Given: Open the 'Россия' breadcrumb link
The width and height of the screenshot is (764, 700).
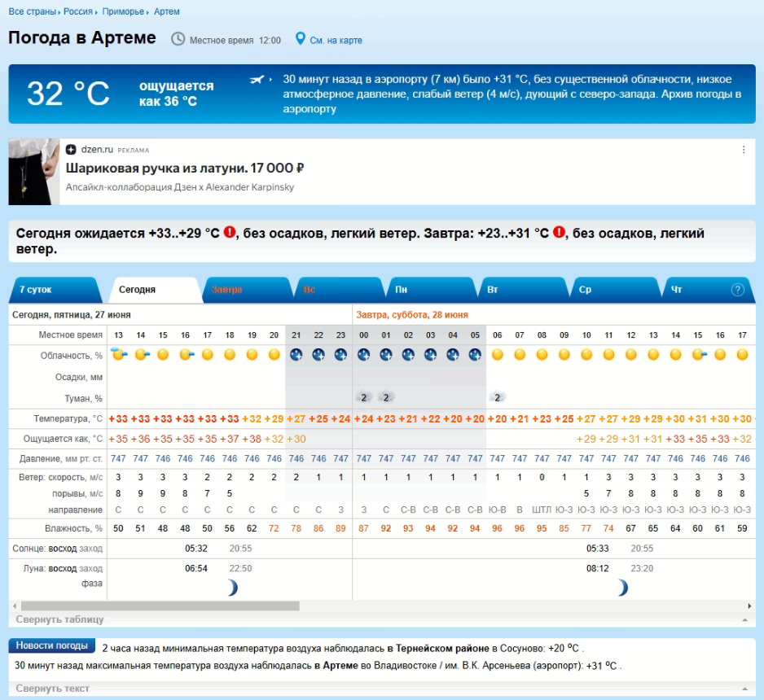Looking at the screenshot, I should coord(78,11).
